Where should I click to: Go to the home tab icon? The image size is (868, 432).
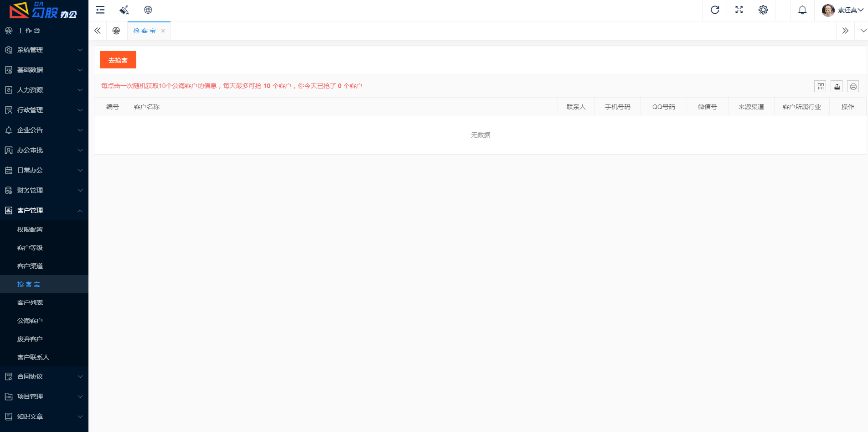click(x=116, y=31)
